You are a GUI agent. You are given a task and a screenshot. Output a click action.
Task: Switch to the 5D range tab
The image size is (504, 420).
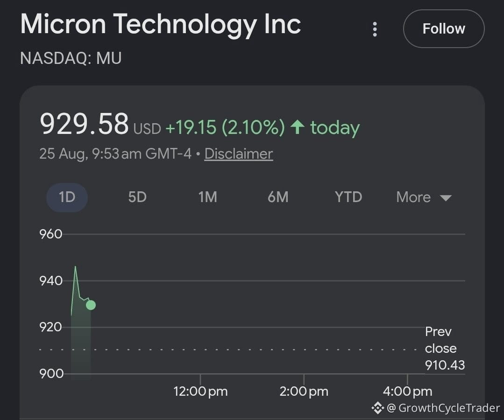(x=137, y=197)
